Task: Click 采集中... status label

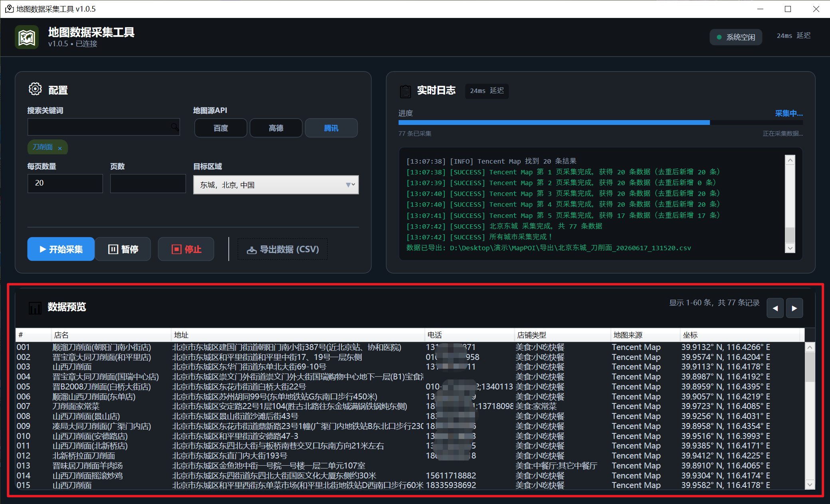Action: pos(789,113)
